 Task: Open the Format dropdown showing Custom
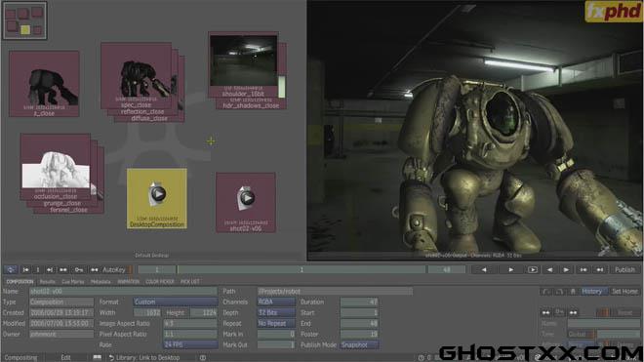coord(176,302)
